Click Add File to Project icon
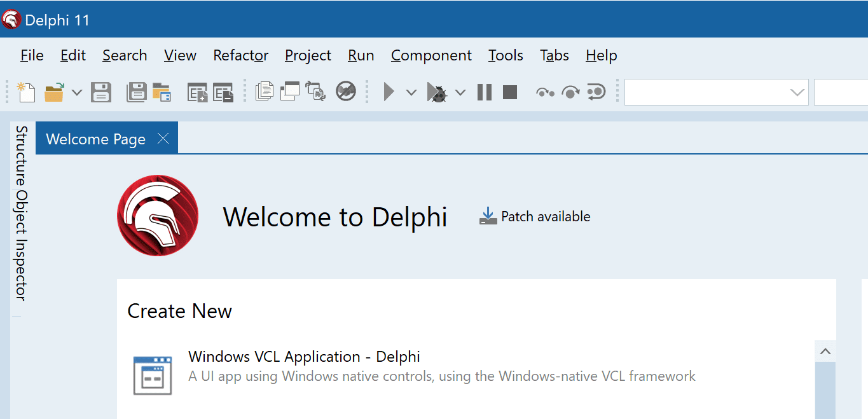Image resolution: width=868 pixels, height=419 pixels. (x=198, y=93)
